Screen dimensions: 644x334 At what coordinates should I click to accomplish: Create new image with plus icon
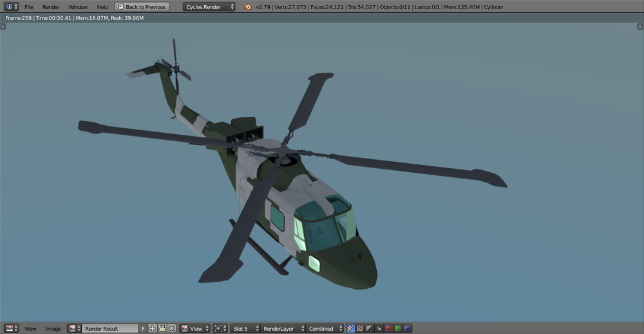[x=153, y=328]
